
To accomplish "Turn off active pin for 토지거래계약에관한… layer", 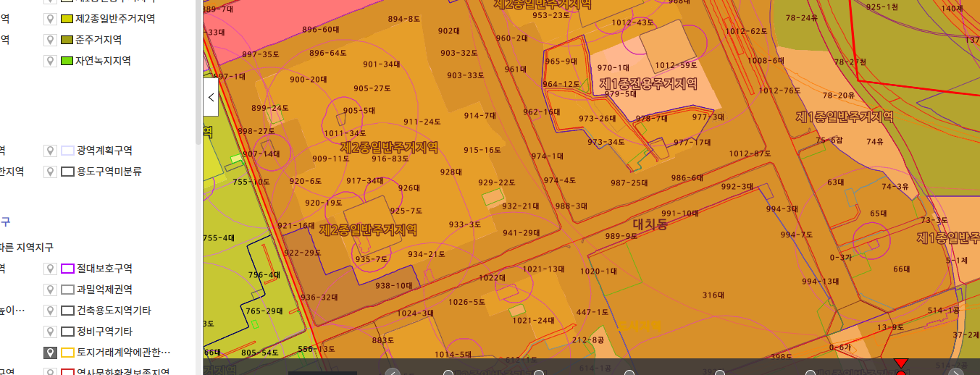I will (50, 353).
